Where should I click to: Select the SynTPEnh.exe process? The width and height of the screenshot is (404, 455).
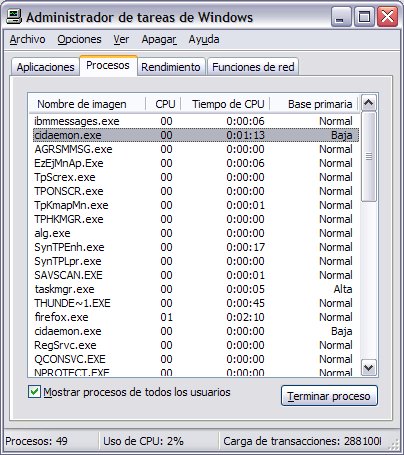coord(196,247)
